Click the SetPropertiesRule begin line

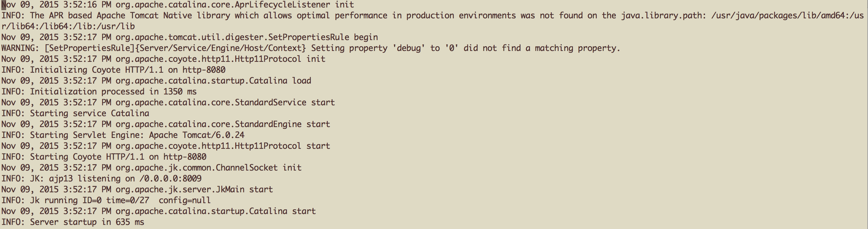coord(189,37)
